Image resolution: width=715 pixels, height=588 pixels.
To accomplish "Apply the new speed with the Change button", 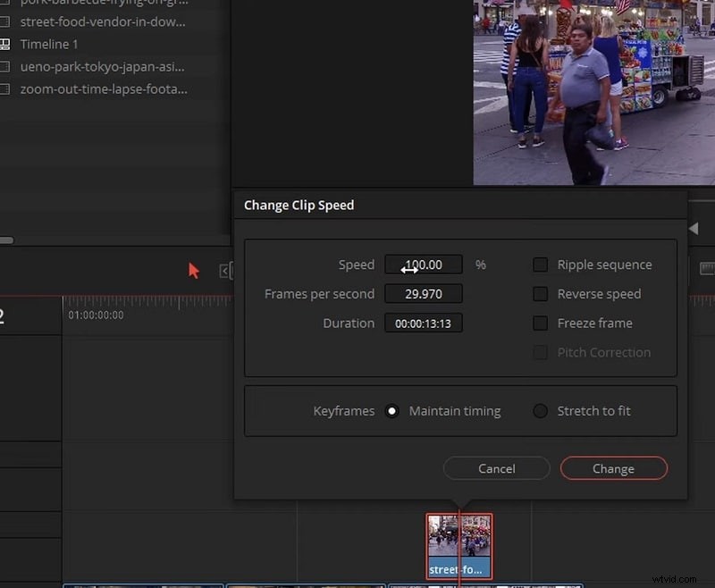I will coord(613,468).
